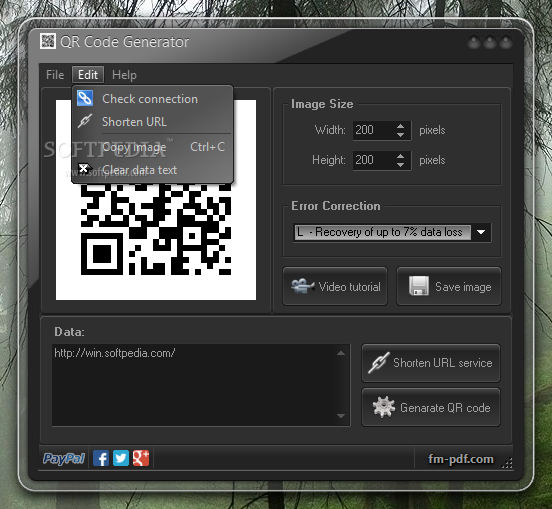Choose Copy image menu entry
The height and width of the screenshot is (509, 552).
pos(152,147)
